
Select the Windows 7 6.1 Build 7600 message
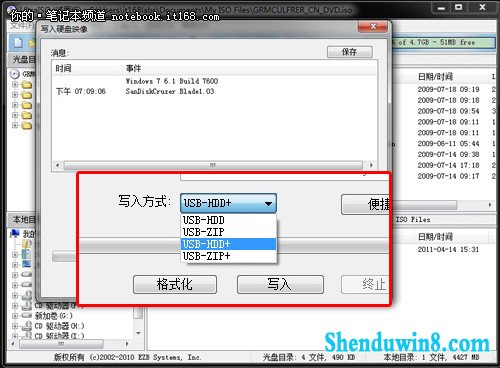[172, 81]
